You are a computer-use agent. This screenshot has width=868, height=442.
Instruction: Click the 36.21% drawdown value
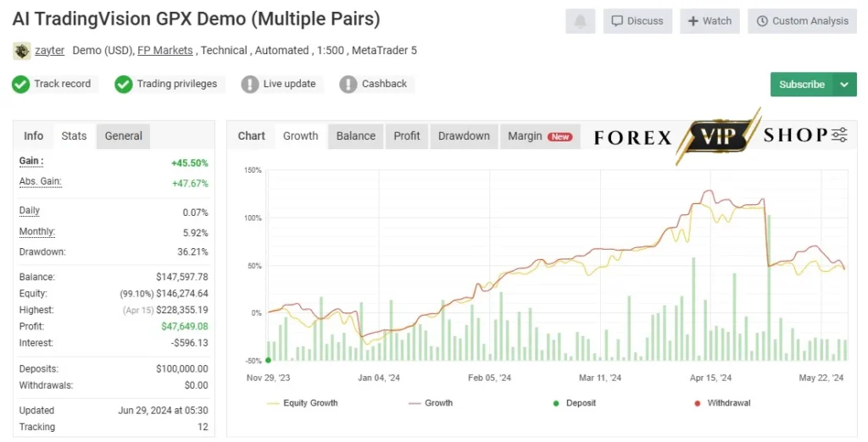[x=192, y=251]
